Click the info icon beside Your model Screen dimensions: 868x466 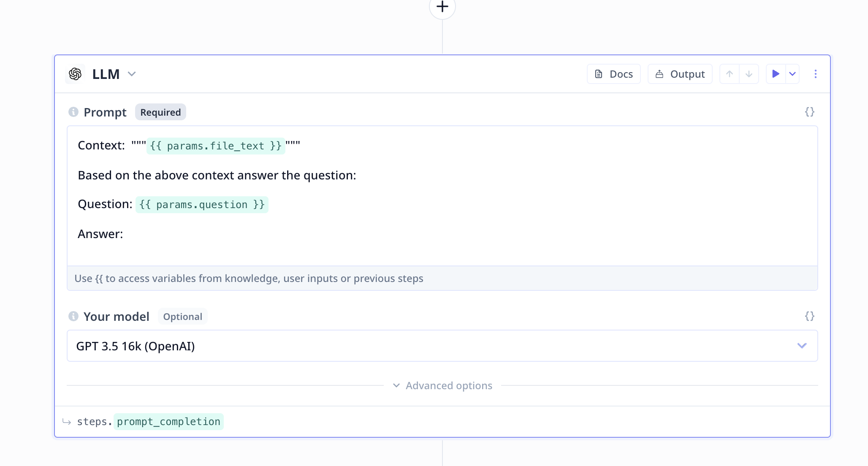[73, 316]
